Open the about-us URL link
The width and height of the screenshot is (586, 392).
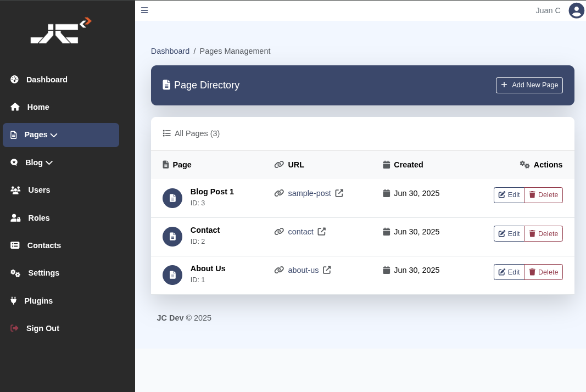pyautogui.click(x=303, y=270)
